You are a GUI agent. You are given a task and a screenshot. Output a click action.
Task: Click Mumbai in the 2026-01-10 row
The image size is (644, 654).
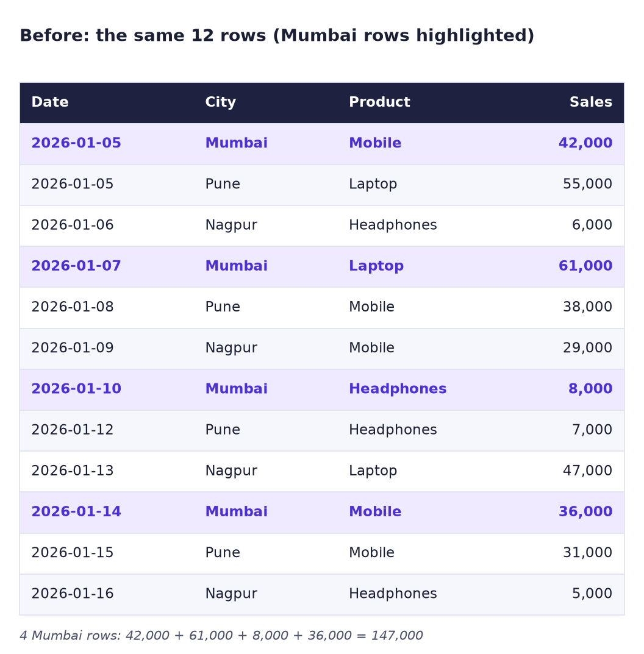(236, 388)
